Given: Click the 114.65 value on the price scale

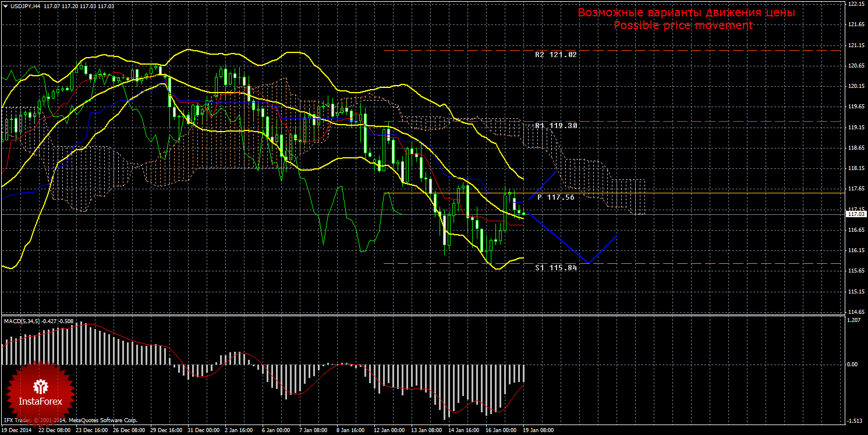Looking at the screenshot, I should pos(855,312).
